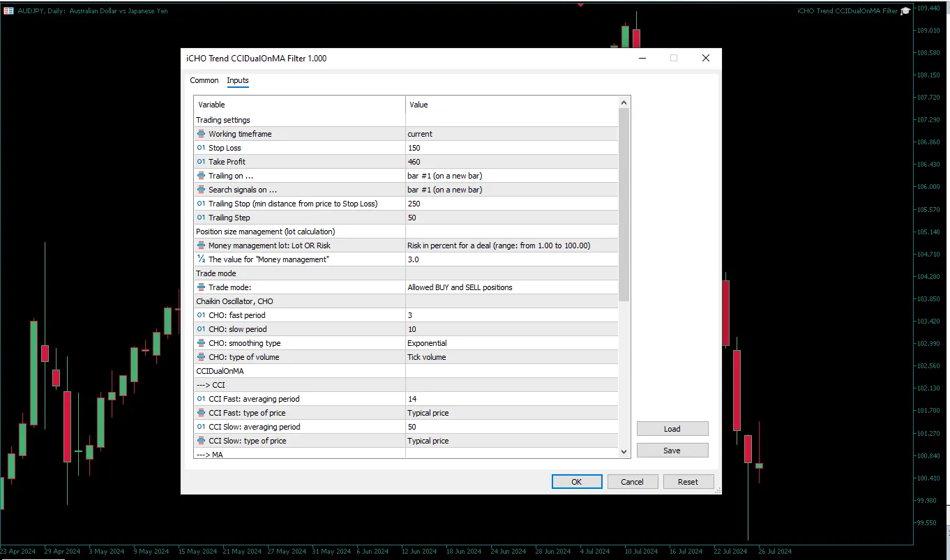Edit the Trailing Step value field
950x560 pixels.
click(511, 218)
